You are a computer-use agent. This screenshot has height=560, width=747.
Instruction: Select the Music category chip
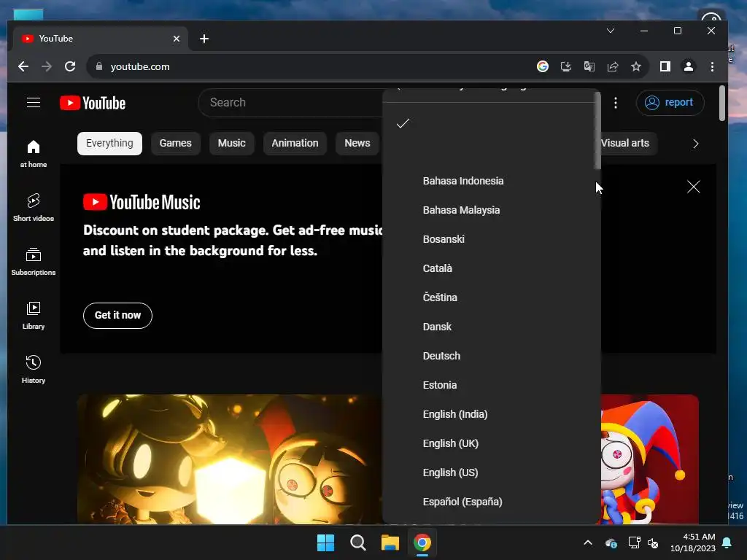tap(231, 144)
